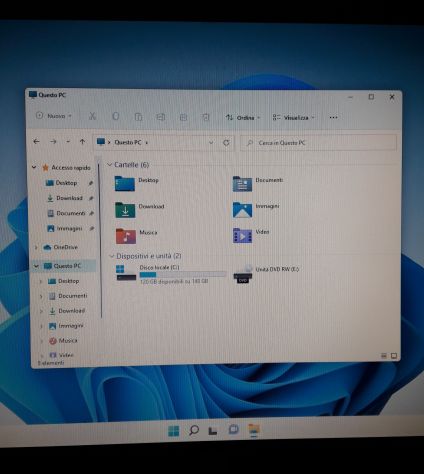Open the Visualizza view dropdown
This screenshot has width=424, height=474.
(x=293, y=118)
